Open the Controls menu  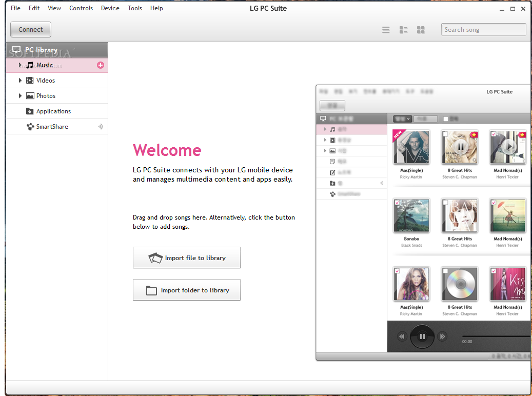tap(81, 8)
